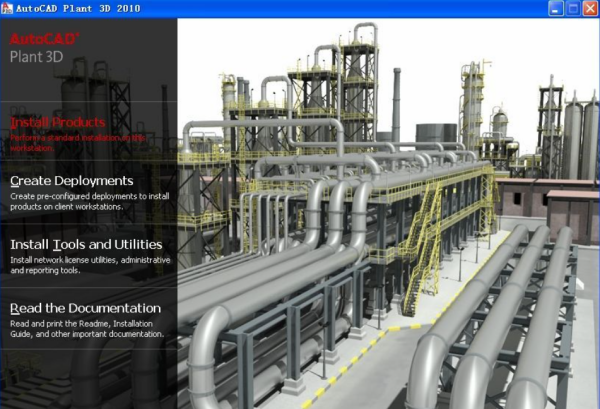Click 'Perform a standard installation' description text

(78, 143)
